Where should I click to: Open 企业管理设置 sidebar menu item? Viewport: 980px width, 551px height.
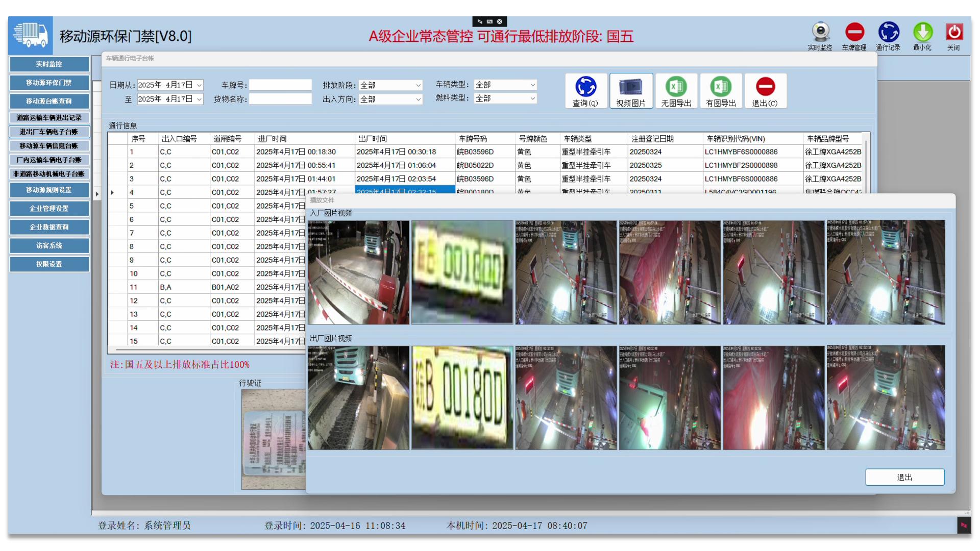pos(49,208)
